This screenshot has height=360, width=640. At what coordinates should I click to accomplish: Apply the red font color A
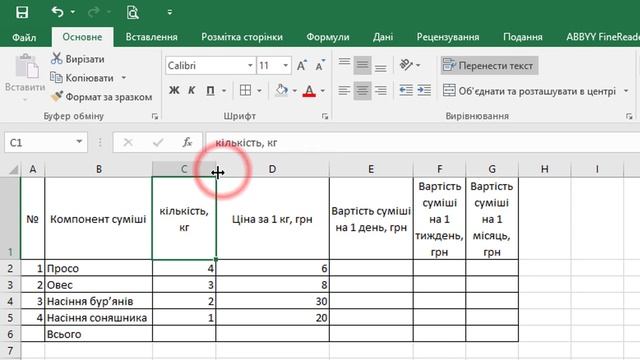pyautogui.click(x=309, y=90)
